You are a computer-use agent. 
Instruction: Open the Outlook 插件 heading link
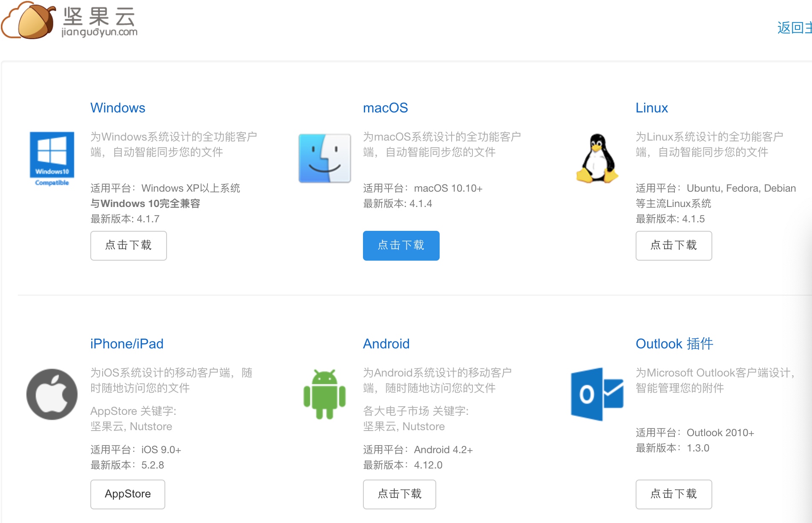674,344
